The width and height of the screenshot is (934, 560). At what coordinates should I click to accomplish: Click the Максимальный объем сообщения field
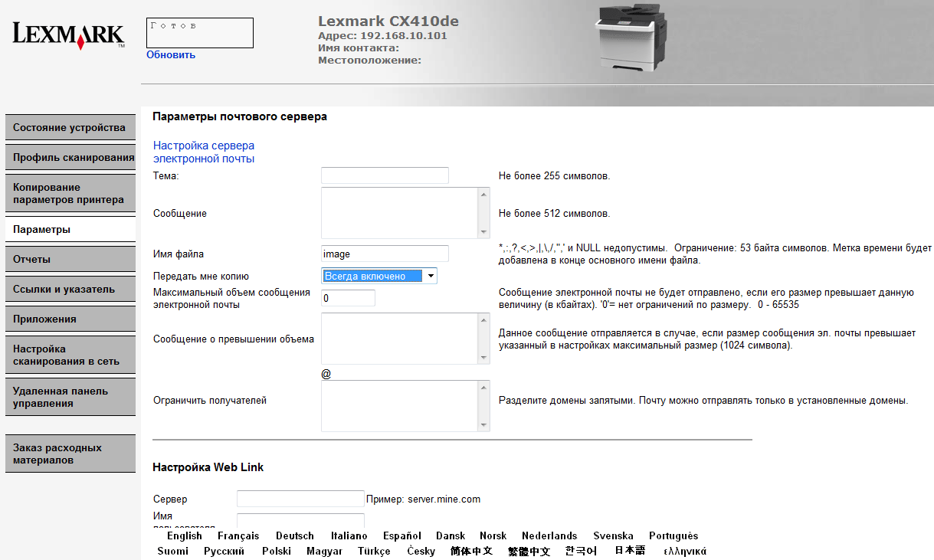(348, 298)
